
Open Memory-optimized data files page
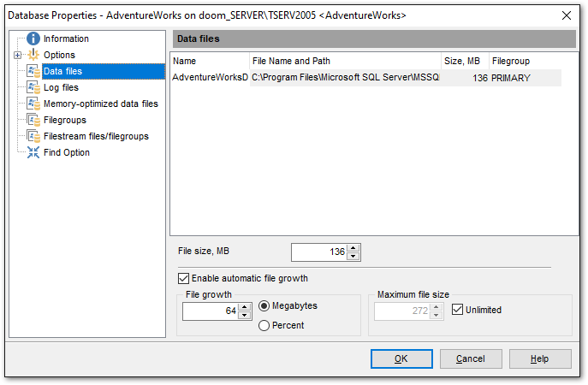coord(100,104)
